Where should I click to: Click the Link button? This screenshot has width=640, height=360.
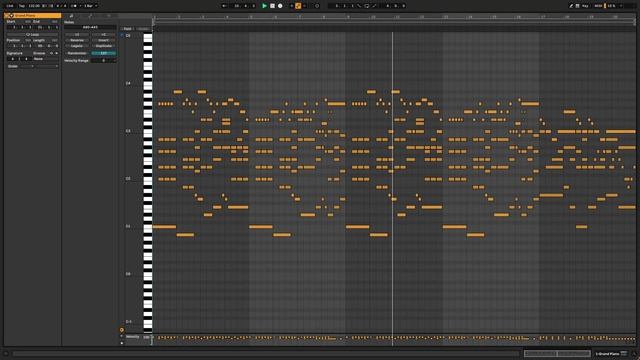10,6
